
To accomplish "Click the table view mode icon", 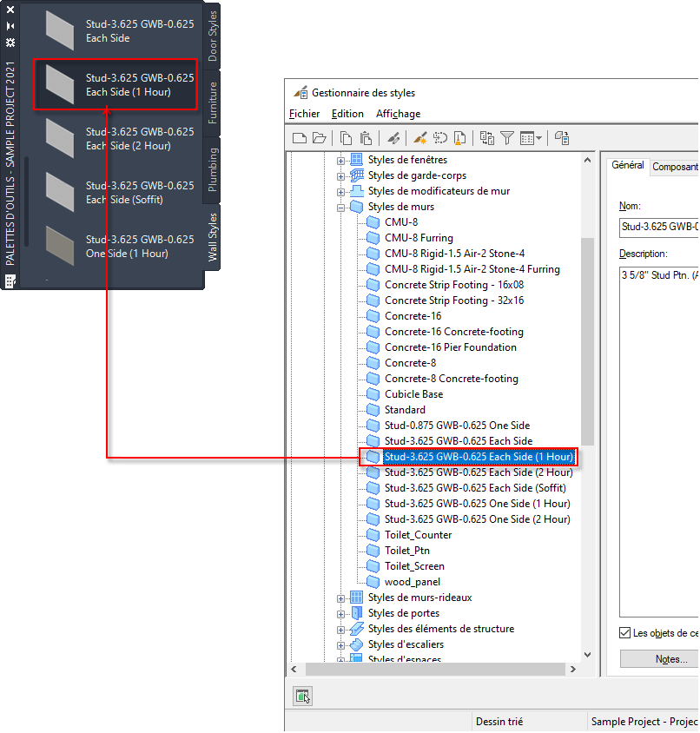I will [x=527, y=138].
